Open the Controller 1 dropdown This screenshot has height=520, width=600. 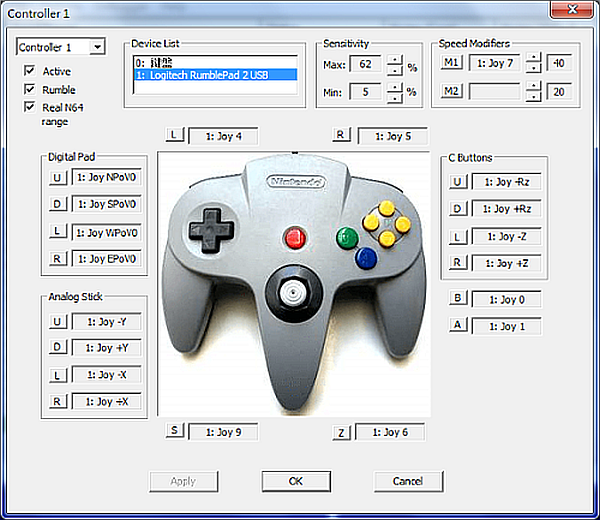pyautogui.click(x=98, y=47)
